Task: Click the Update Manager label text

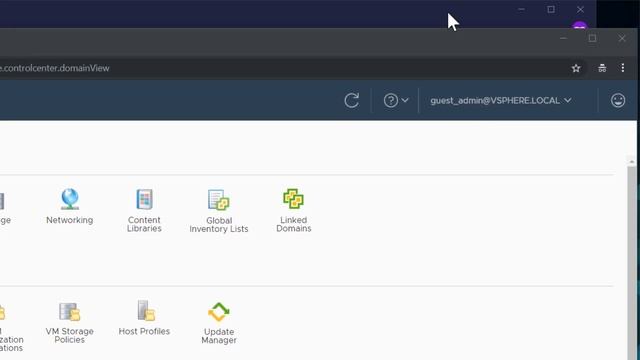Action: click(x=219, y=336)
